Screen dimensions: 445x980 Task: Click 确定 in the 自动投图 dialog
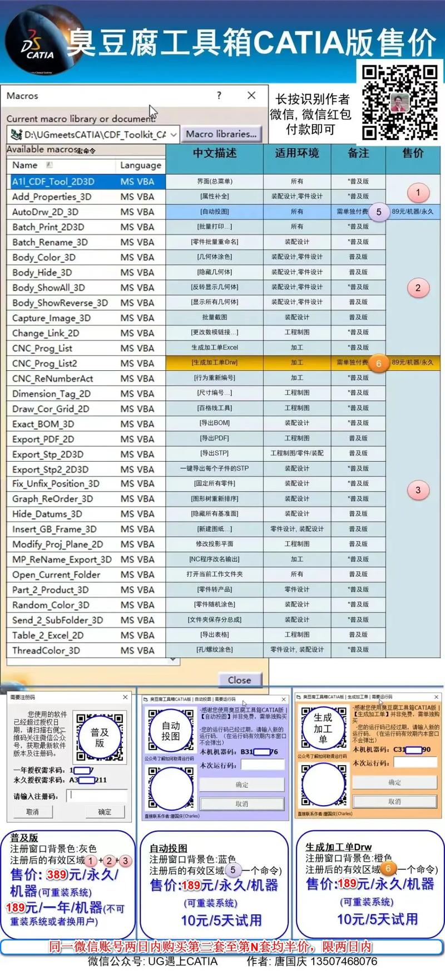(x=242, y=785)
